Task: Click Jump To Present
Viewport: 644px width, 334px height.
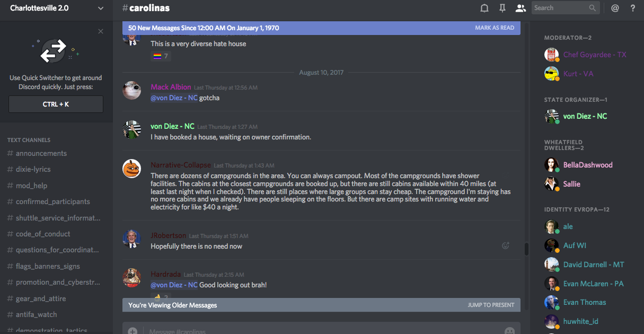Action: (491, 305)
